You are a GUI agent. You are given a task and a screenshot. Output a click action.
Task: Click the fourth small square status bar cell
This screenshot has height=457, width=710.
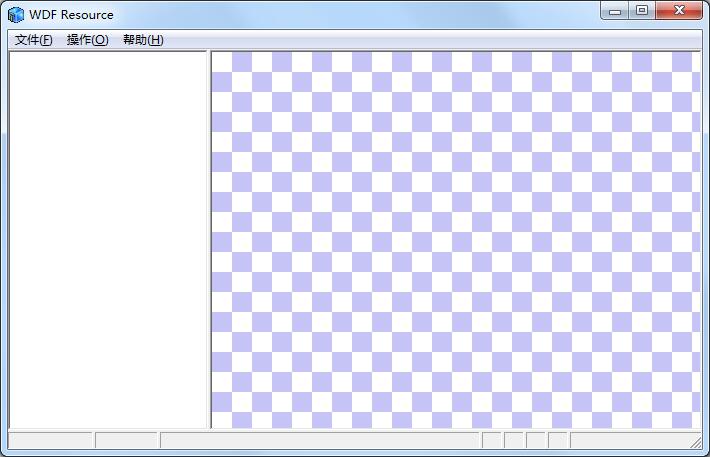pyautogui.click(x=558, y=441)
